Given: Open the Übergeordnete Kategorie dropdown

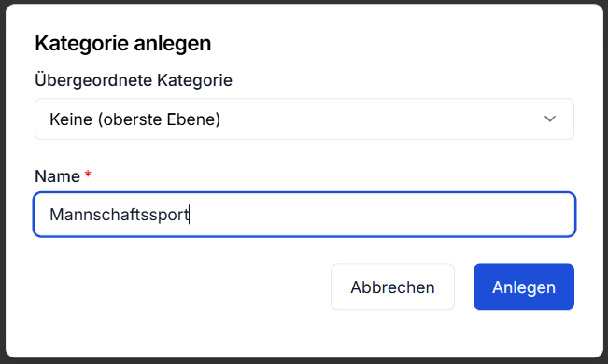Looking at the screenshot, I should click(304, 119).
